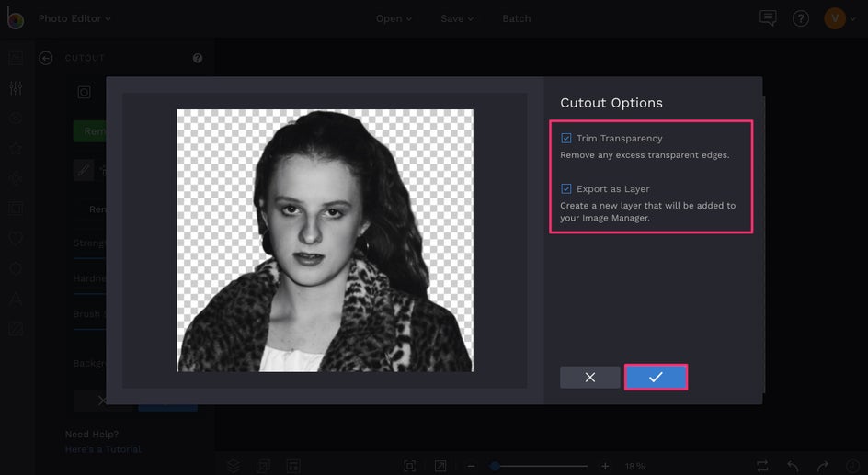Open the Batch menu item
The width and height of the screenshot is (868, 475).
click(x=516, y=18)
